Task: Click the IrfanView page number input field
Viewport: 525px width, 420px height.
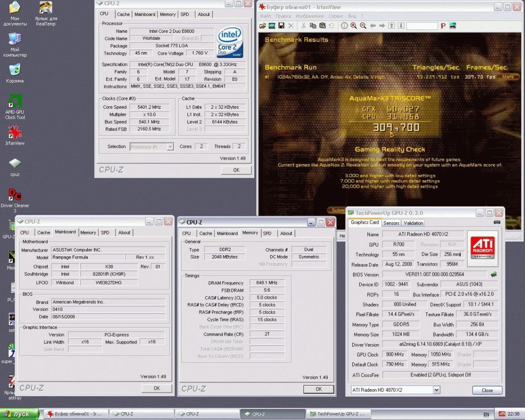Action: [422, 26]
